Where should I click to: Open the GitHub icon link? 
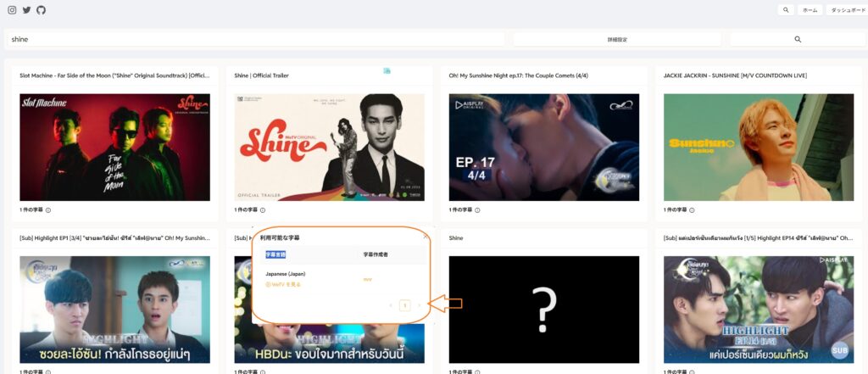click(x=41, y=10)
